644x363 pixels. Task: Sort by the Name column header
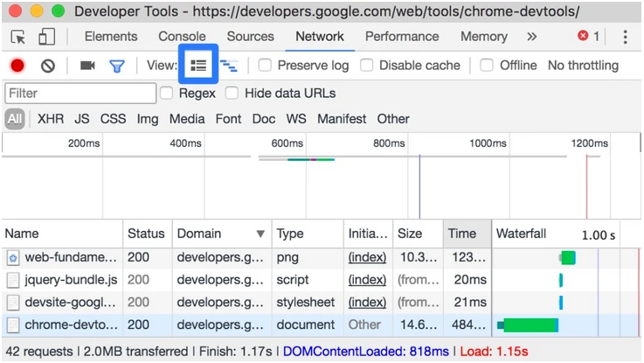pos(62,234)
